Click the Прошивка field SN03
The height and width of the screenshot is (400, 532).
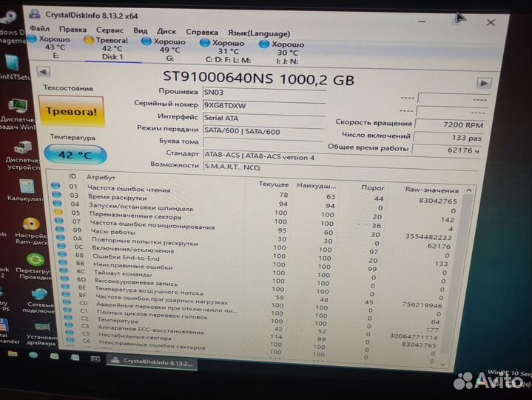[264, 93]
